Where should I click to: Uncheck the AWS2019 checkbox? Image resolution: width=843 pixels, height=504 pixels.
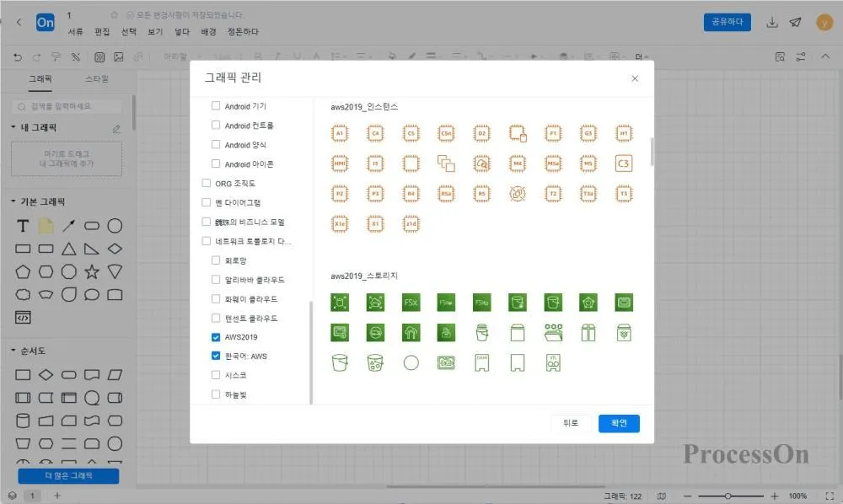click(x=216, y=337)
